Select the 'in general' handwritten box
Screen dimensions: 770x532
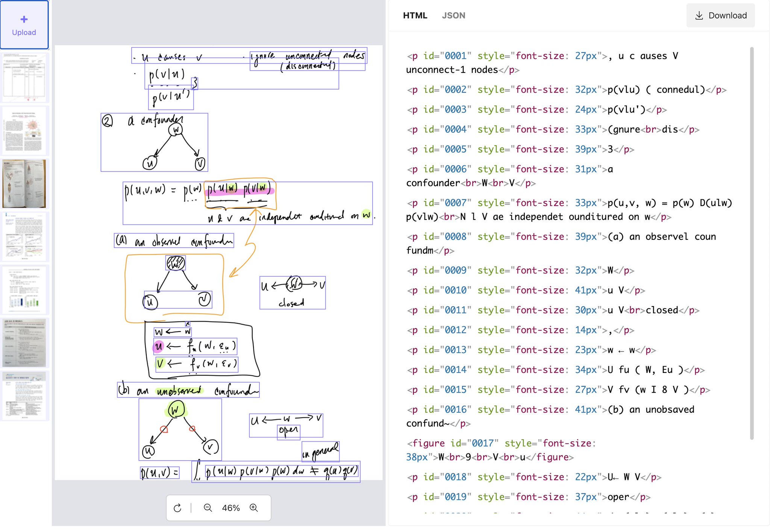[x=321, y=452]
